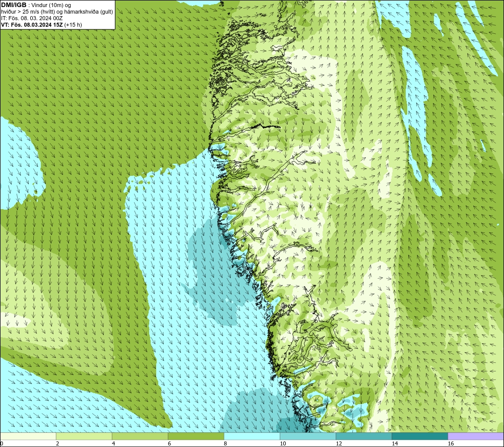Click the legend scale label "16"

(x=451, y=443)
